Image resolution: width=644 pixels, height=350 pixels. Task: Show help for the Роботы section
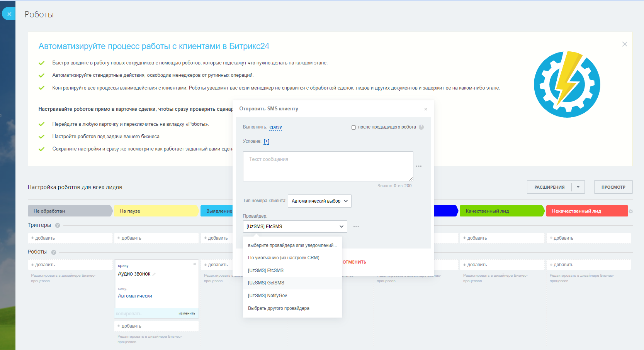pyautogui.click(x=54, y=252)
